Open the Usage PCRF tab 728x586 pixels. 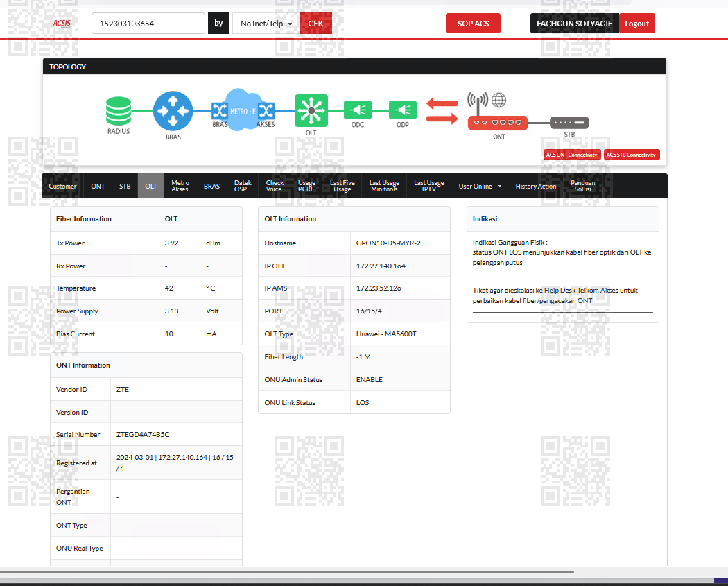(x=306, y=186)
